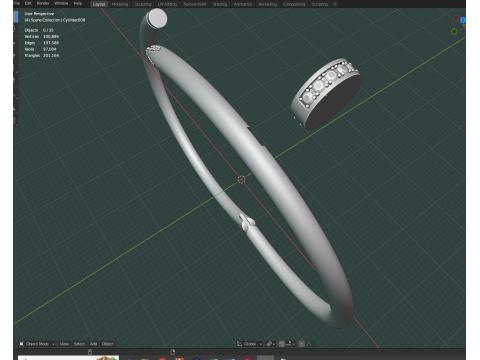The image size is (480, 360).
Task: Click the 3D cursor at the scene origin
Action: click(x=241, y=179)
